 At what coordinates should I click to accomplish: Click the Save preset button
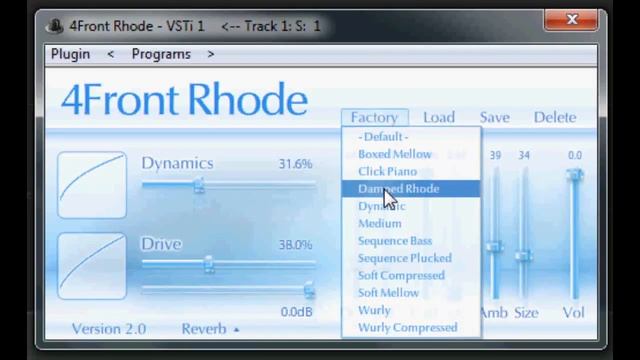(x=494, y=118)
